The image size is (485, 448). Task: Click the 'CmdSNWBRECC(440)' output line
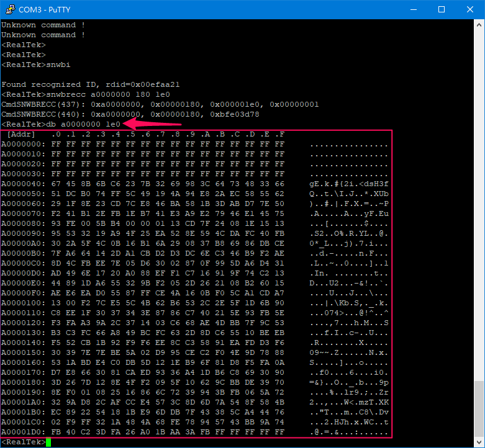coord(130,114)
